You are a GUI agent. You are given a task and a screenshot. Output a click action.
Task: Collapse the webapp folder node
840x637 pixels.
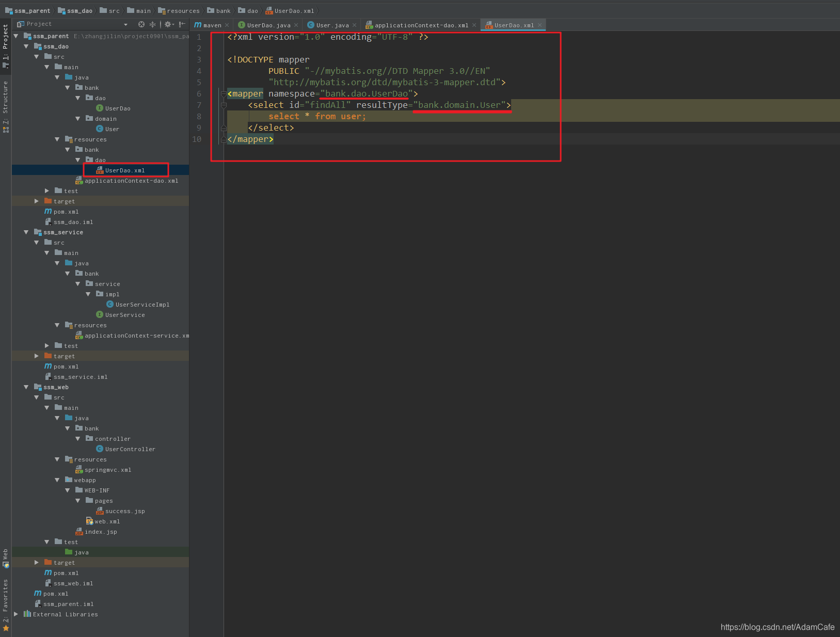pos(57,480)
